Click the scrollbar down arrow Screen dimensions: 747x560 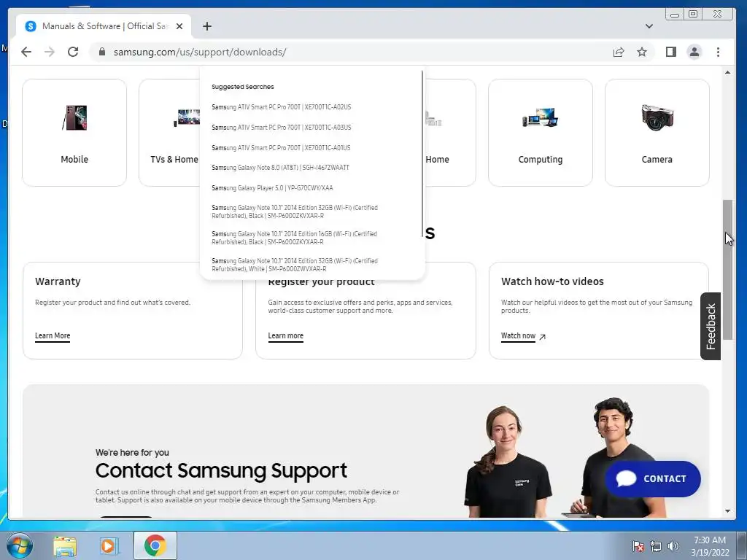[x=727, y=511]
